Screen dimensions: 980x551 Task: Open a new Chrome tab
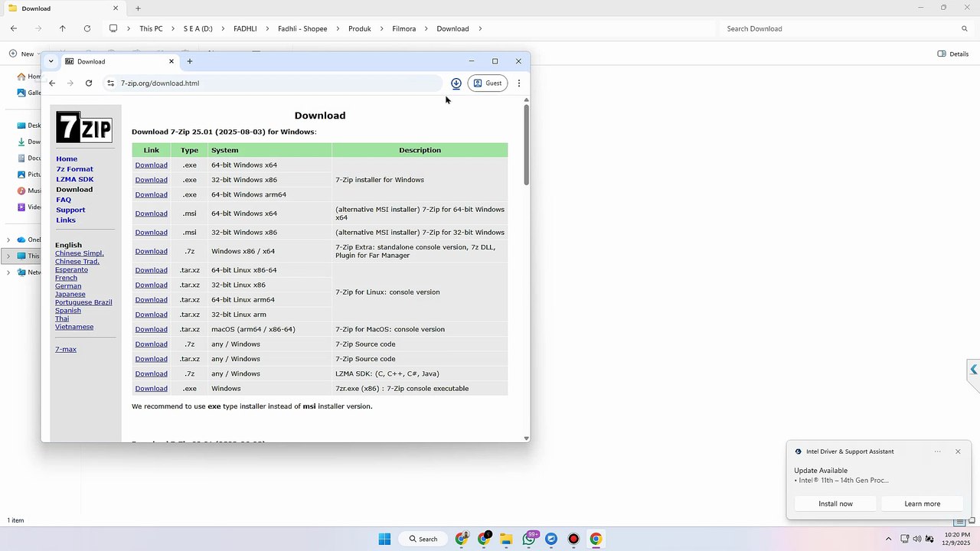pyautogui.click(x=190, y=61)
